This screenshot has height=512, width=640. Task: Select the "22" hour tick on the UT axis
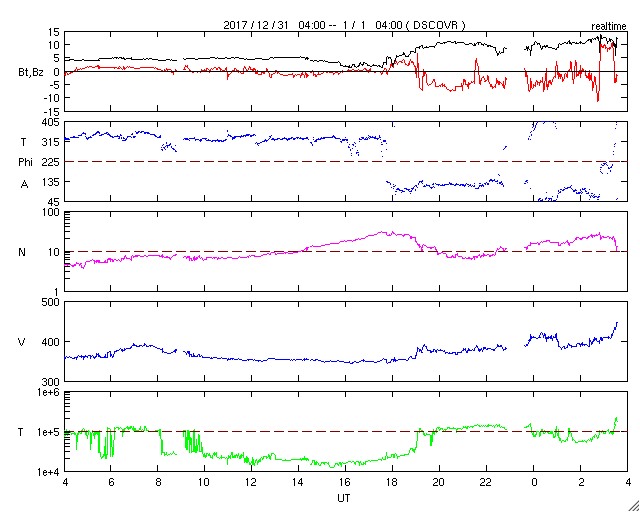click(487, 482)
